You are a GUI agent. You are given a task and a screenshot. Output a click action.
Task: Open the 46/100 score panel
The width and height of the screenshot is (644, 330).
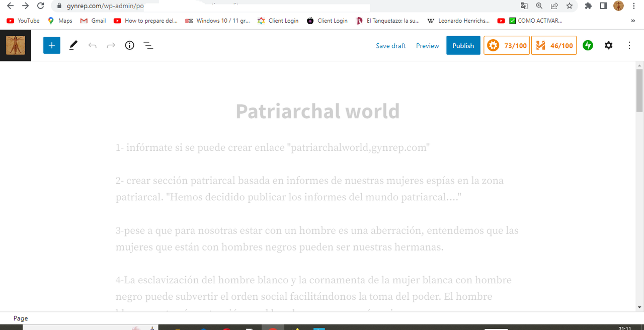pyautogui.click(x=554, y=45)
